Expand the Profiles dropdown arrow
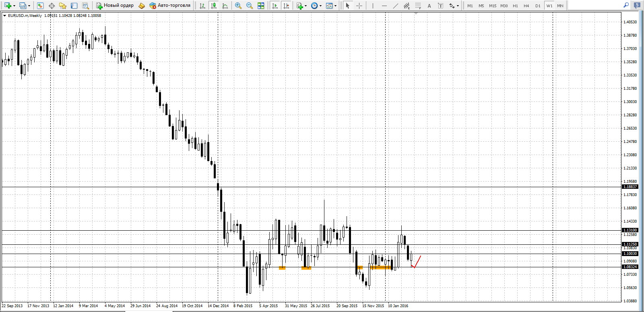The image size is (644, 312). coord(29,6)
